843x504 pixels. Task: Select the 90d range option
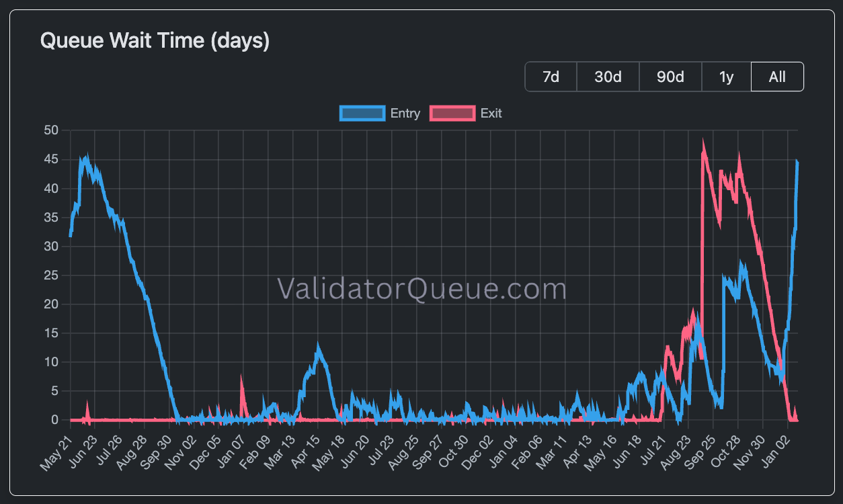point(670,77)
